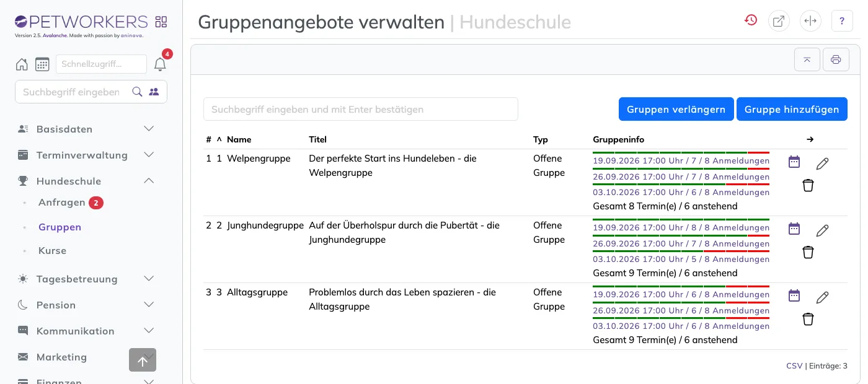The image size is (868, 384).
Task: Expand the Basisdaten menu
Action: tap(87, 129)
